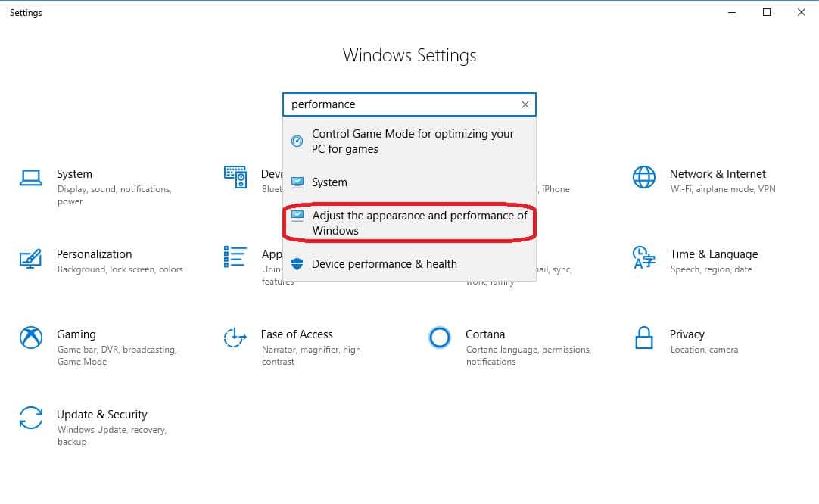
Task: Click 'Game bar, DVR, broadcasting, Game Mode' text
Action: tap(117, 356)
